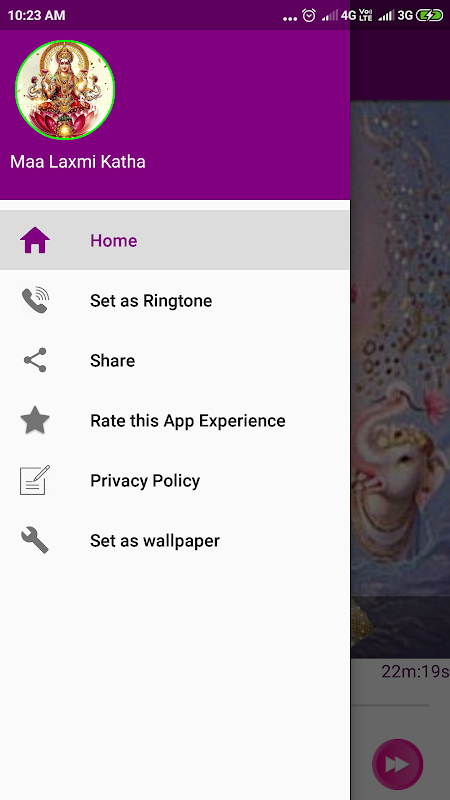This screenshot has width=450, height=800.
Task: Tap the alarm clock status icon
Action: [309, 15]
